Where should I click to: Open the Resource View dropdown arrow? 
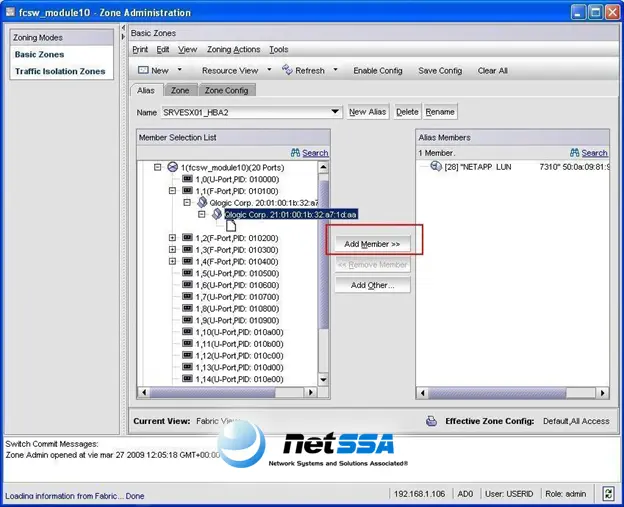pos(269,70)
